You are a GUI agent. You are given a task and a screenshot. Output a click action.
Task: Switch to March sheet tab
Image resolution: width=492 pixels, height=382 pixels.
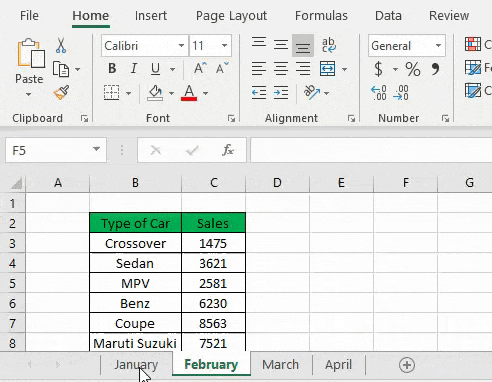(280, 365)
